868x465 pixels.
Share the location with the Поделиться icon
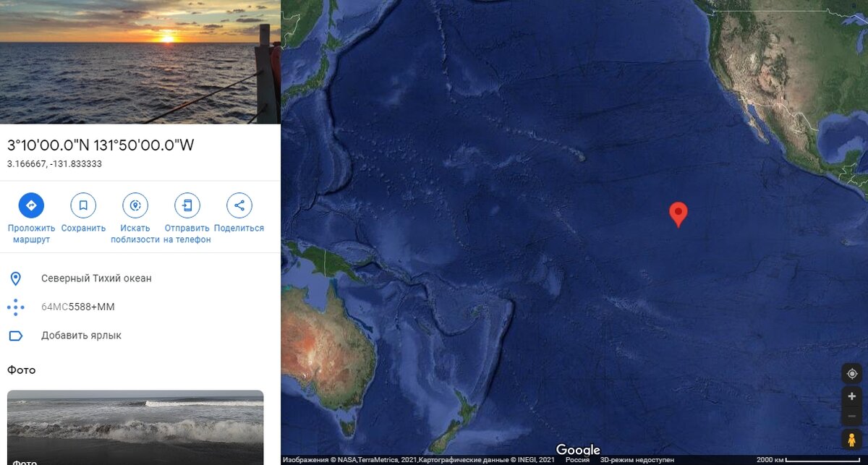tap(239, 205)
